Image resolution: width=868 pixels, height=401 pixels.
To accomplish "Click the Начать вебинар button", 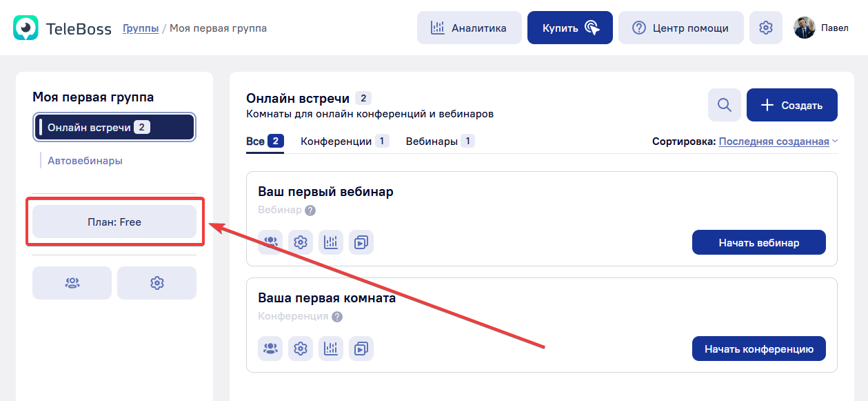I will (758, 242).
